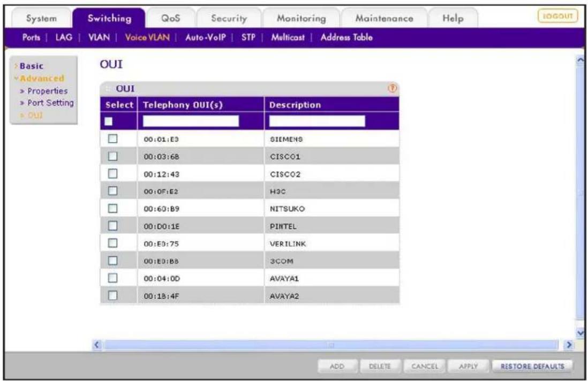This screenshot has height=381, width=588.
Task: Go to Auto-VoIP submenu
Action: (x=206, y=37)
